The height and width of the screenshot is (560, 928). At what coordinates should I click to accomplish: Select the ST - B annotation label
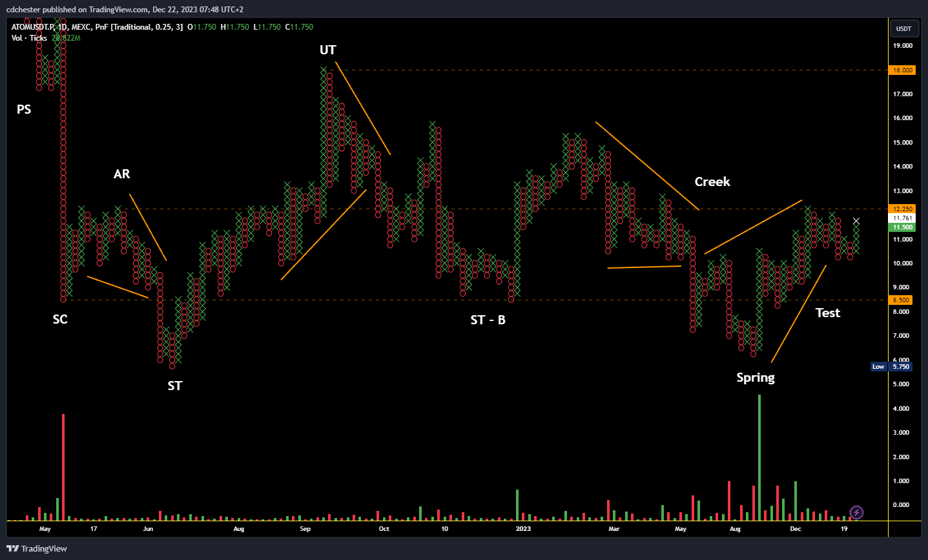pos(488,320)
